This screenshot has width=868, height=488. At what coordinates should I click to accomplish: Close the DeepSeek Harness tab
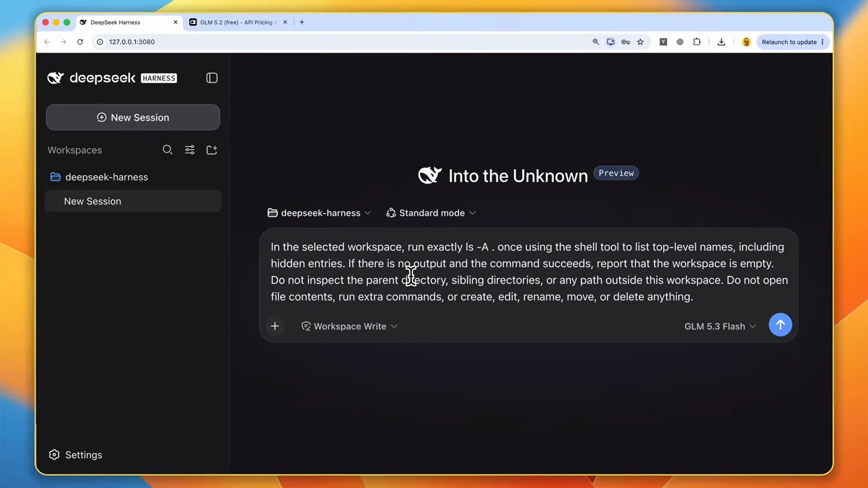(175, 22)
